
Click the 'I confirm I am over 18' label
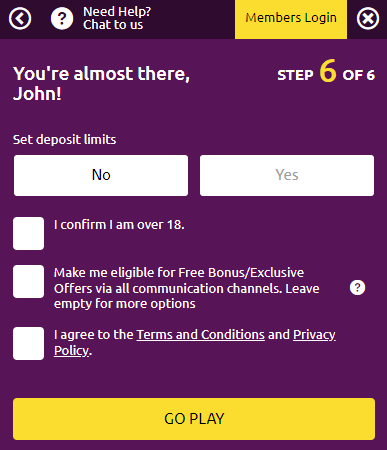pos(119,225)
